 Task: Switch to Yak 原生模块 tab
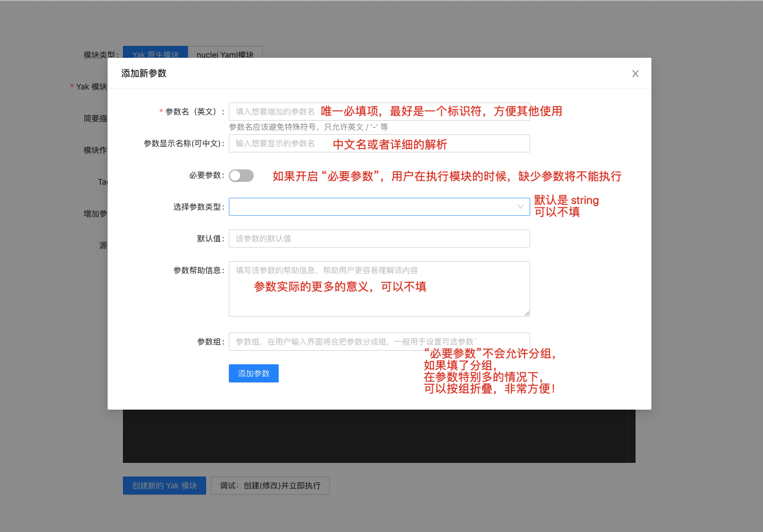(x=155, y=54)
